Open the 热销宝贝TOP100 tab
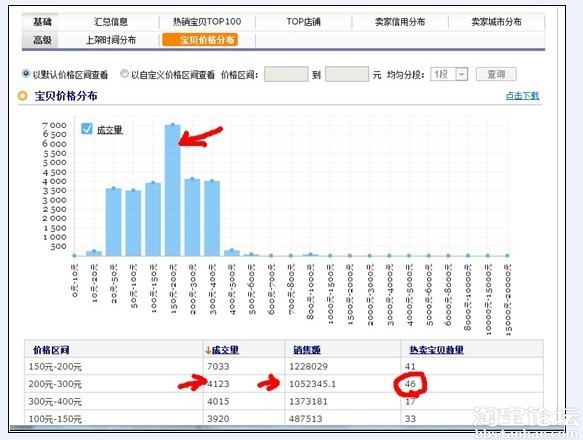 click(x=207, y=22)
